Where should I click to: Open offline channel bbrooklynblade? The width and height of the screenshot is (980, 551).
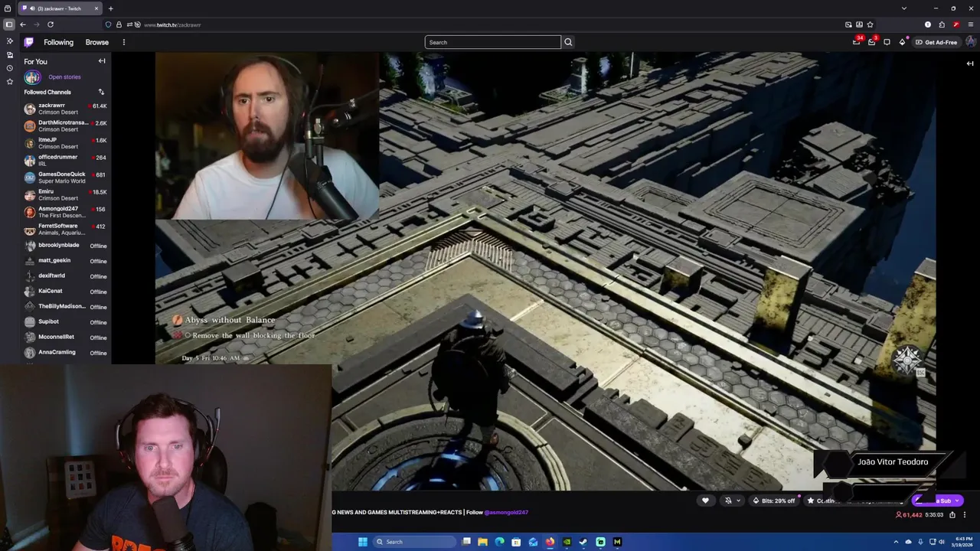pyautogui.click(x=65, y=246)
